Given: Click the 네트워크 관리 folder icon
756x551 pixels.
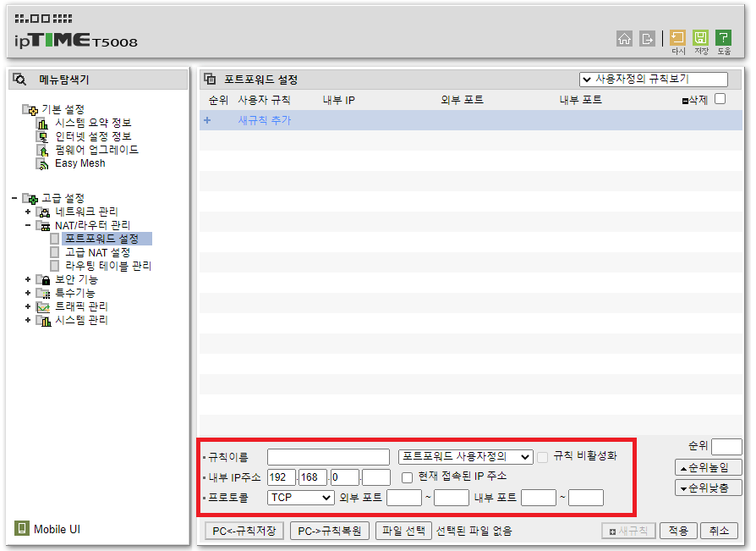Looking at the screenshot, I should point(43,212).
